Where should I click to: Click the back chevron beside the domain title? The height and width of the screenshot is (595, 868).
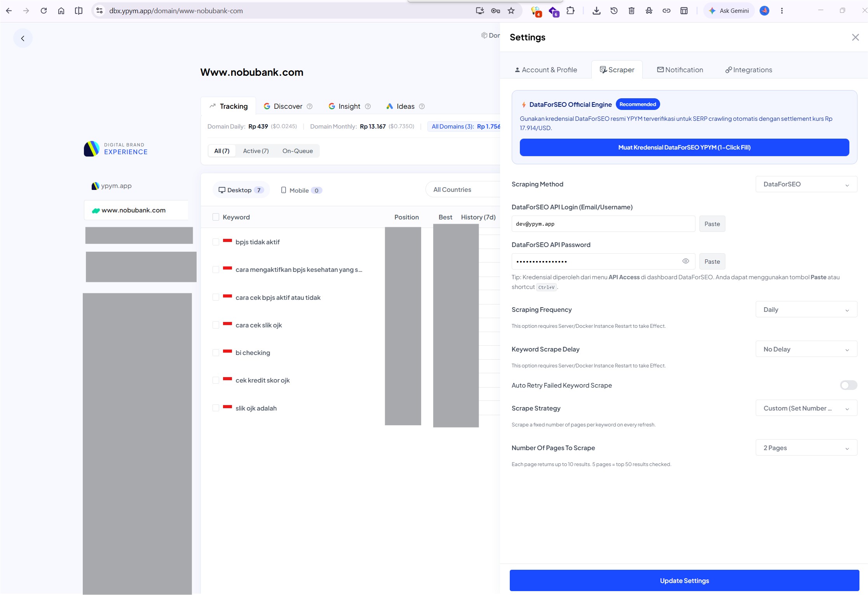pos(23,38)
